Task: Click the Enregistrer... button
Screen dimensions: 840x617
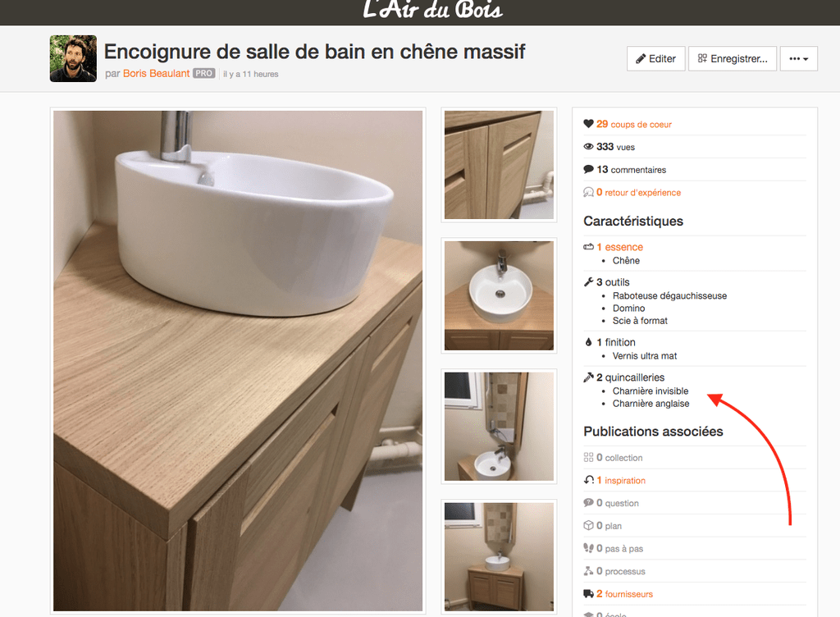Action: coord(733,59)
